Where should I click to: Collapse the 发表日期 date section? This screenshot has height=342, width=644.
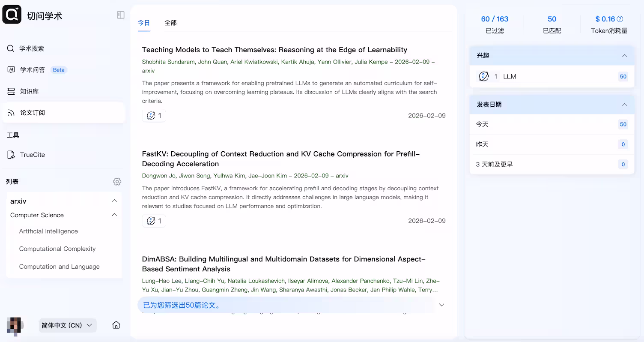624,104
